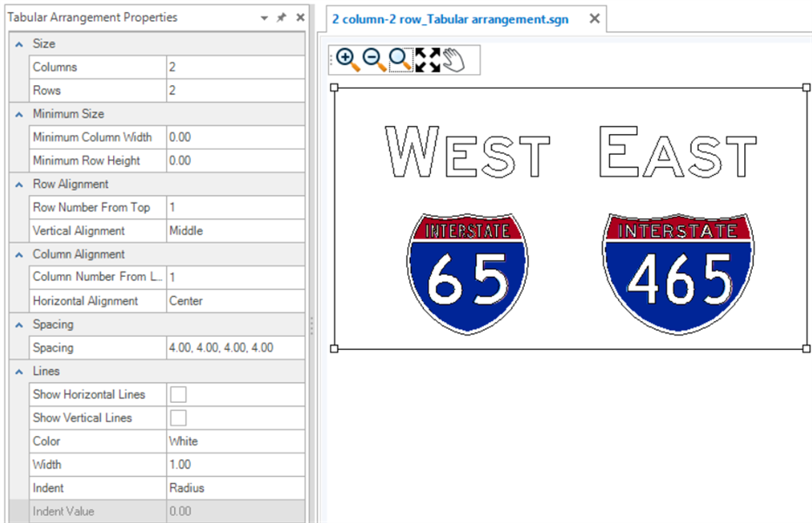Edit the line Width 1.00 value
This screenshot has height=523, width=812.
pos(236,465)
